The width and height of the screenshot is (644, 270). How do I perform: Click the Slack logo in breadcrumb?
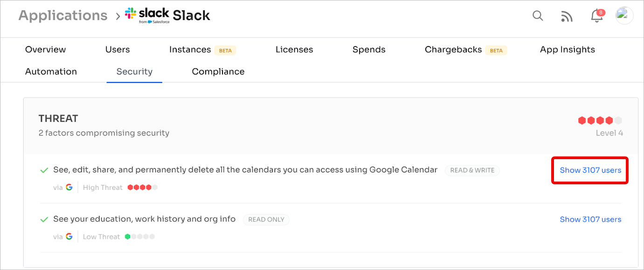(x=147, y=15)
